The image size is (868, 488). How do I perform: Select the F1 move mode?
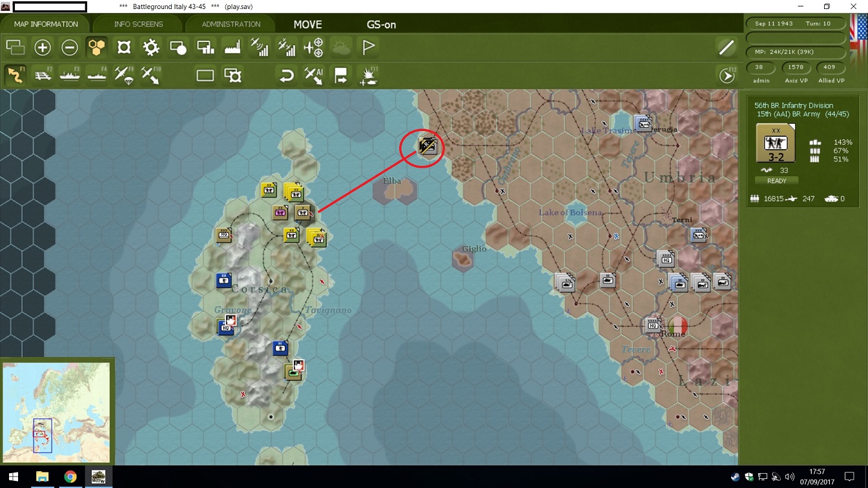15,75
